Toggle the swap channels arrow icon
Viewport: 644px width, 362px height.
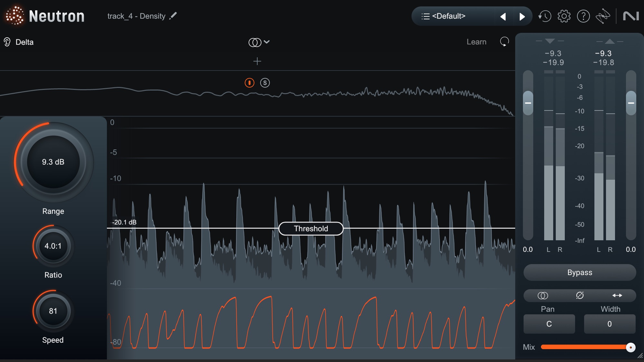617,295
